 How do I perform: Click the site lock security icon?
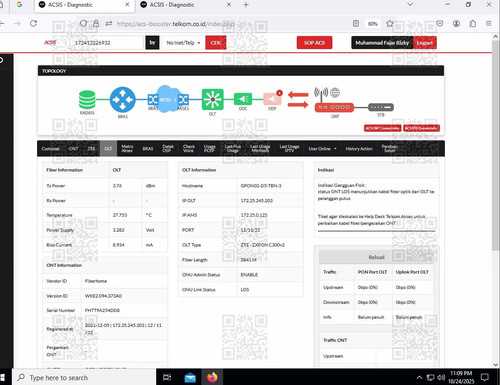pos(96,23)
